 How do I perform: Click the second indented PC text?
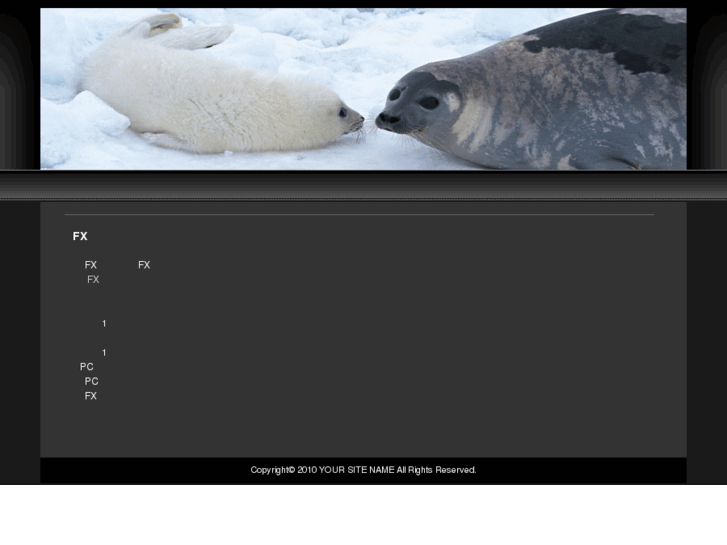[91, 381]
